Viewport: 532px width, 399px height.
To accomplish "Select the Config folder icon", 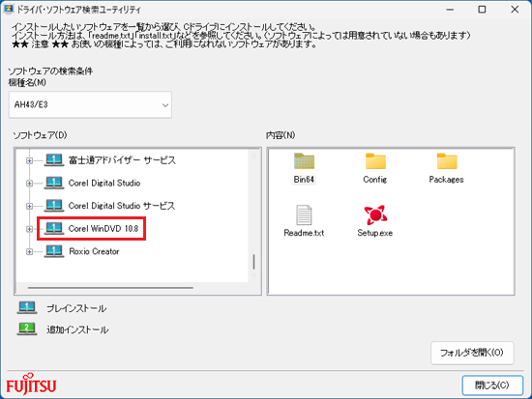I will (x=375, y=161).
